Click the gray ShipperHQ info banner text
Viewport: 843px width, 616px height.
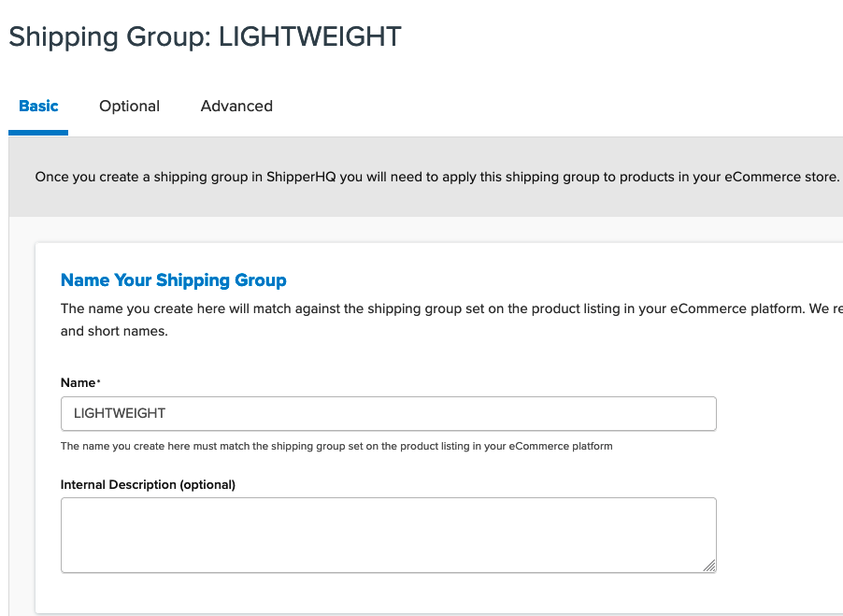[x=436, y=177]
